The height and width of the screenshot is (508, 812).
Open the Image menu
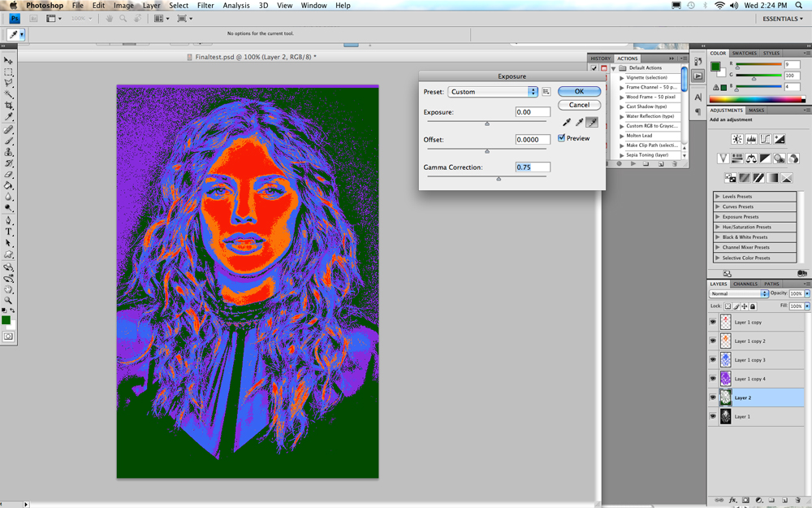[123, 5]
